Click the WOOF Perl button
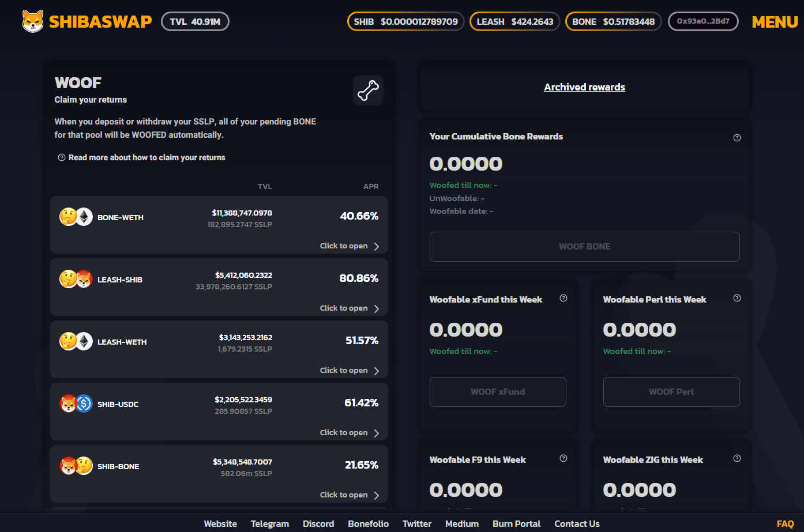Viewport: 804px width, 532px height. click(x=671, y=392)
